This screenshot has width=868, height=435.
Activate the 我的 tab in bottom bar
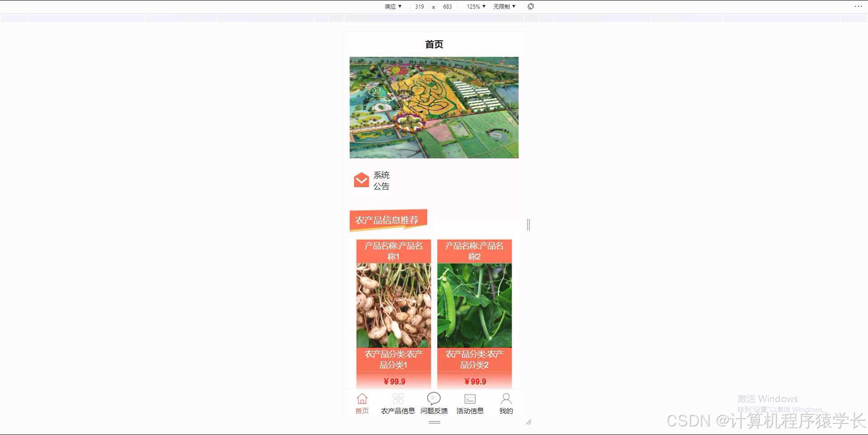tap(506, 402)
